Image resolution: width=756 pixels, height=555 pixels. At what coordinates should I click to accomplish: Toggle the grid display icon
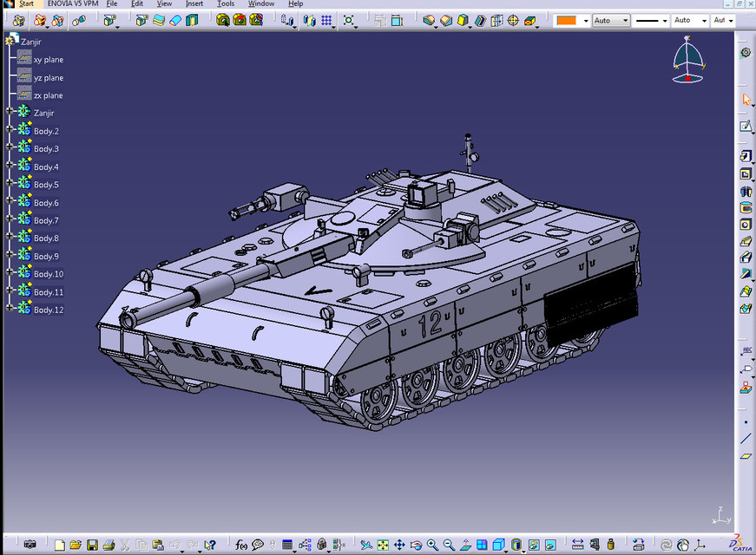tap(327, 20)
